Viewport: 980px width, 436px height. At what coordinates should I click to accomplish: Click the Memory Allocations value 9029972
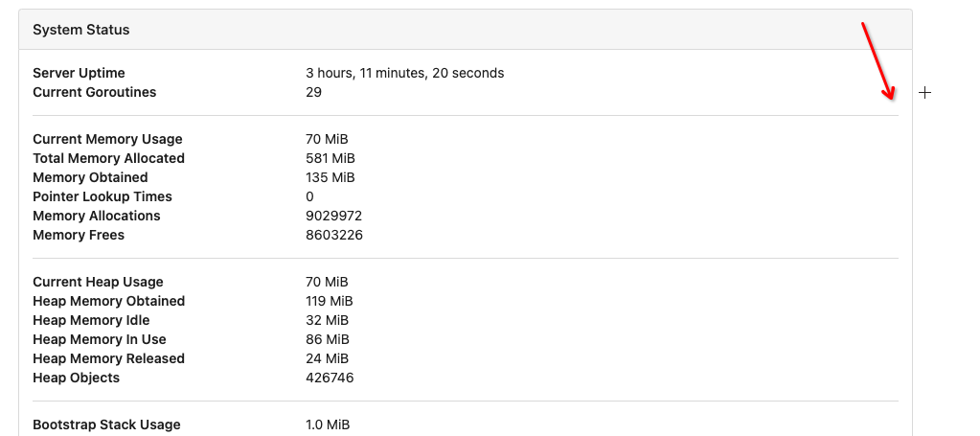pos(333,216)
